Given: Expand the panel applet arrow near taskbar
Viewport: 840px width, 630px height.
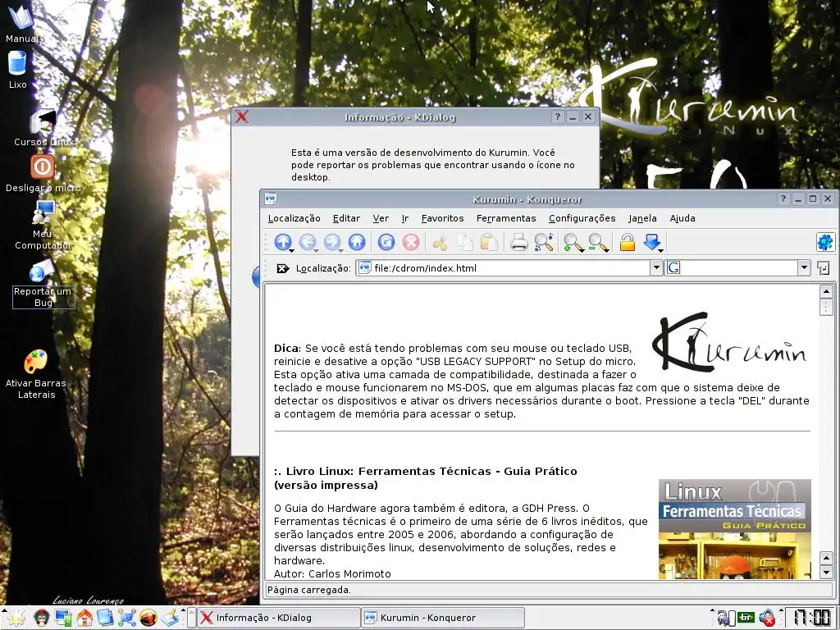Looking at the screenshot, I should (x=184, y=610).
